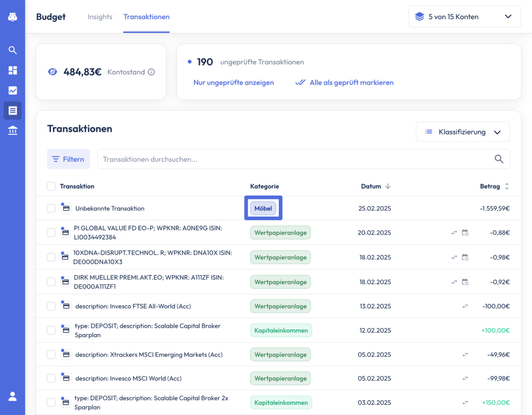Select the transactions list icon in sidebar
532x415 pixels.
point(13,111)
